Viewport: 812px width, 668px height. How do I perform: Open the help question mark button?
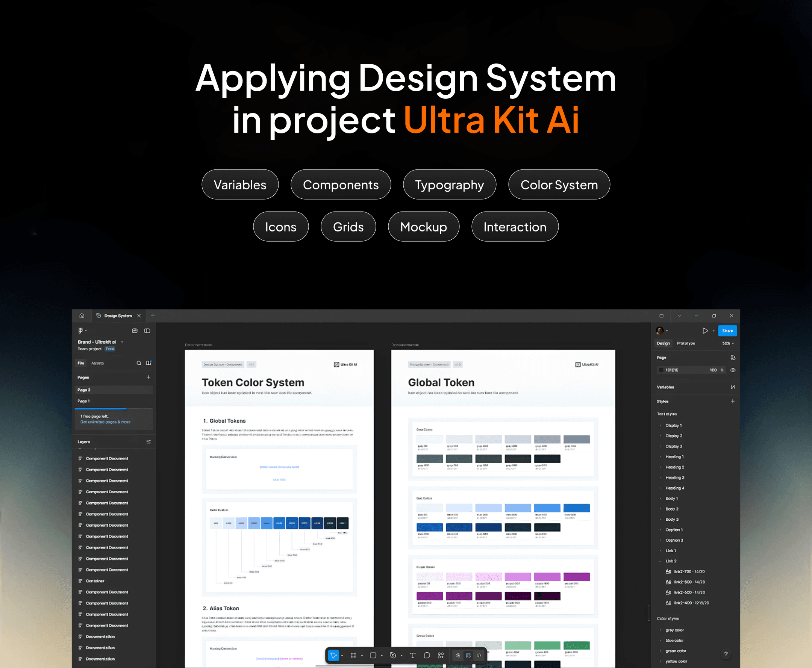726,654
